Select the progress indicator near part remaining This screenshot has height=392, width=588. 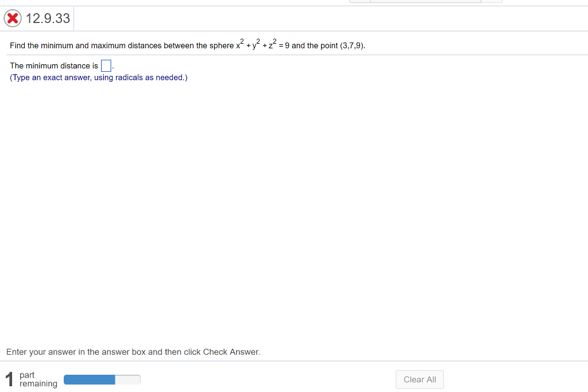[102, 379]
